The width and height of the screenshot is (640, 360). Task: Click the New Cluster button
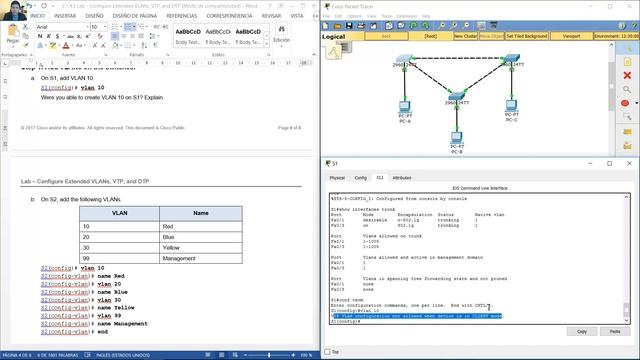coord(465,36)
